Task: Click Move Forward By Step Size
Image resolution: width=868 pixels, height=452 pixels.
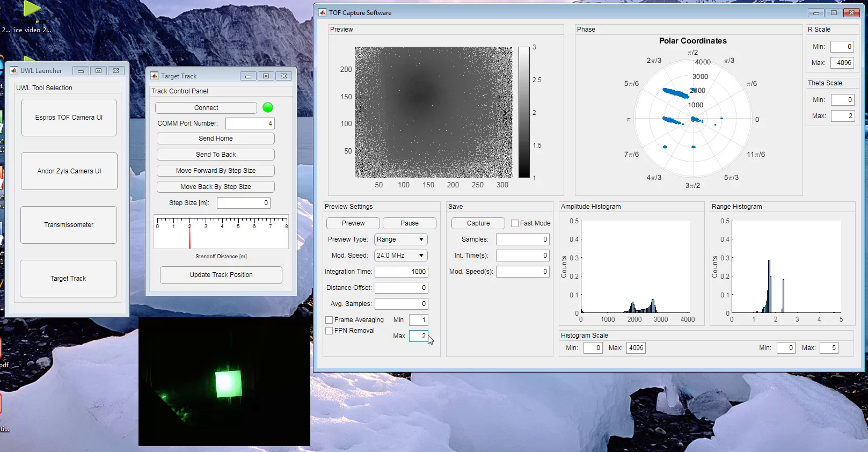Action: 216,171
